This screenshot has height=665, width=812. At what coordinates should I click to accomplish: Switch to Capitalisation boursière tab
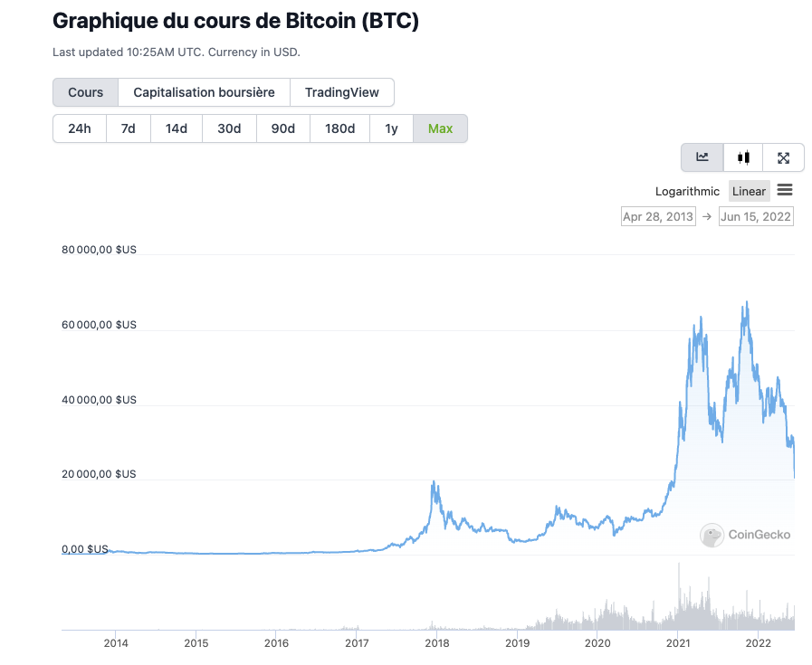click(x=204, y=92)
